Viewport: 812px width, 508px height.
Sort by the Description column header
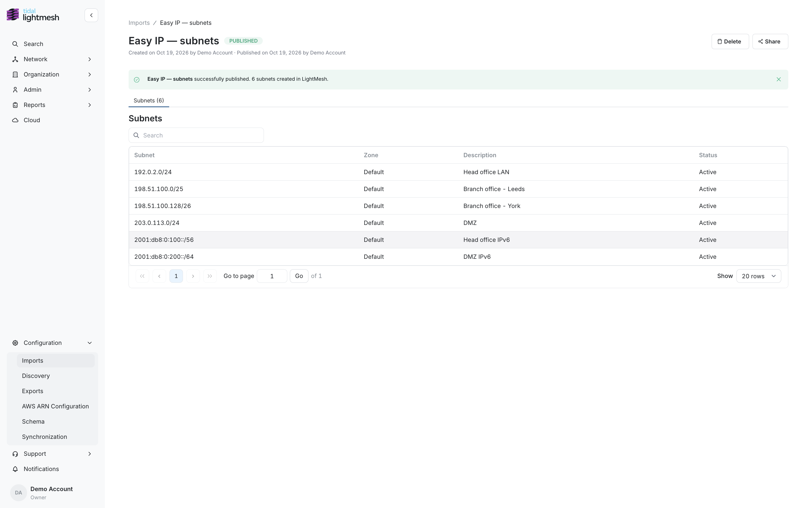coord(480,155)
